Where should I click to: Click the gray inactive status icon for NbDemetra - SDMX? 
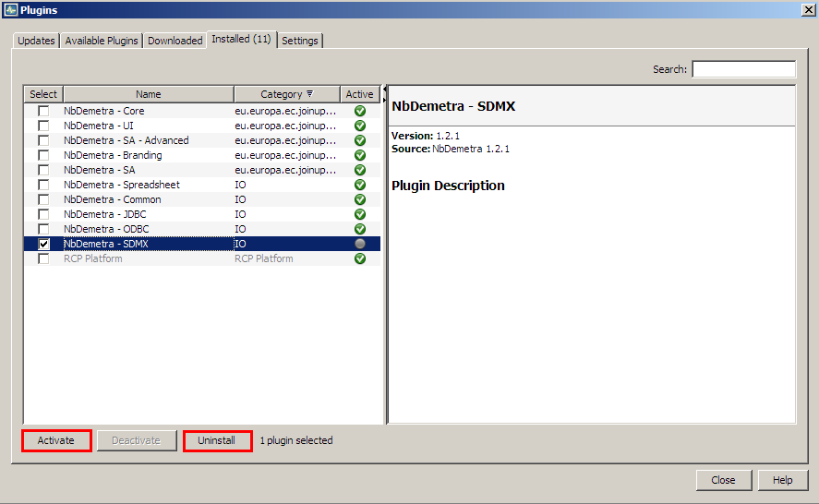(359, 244)
